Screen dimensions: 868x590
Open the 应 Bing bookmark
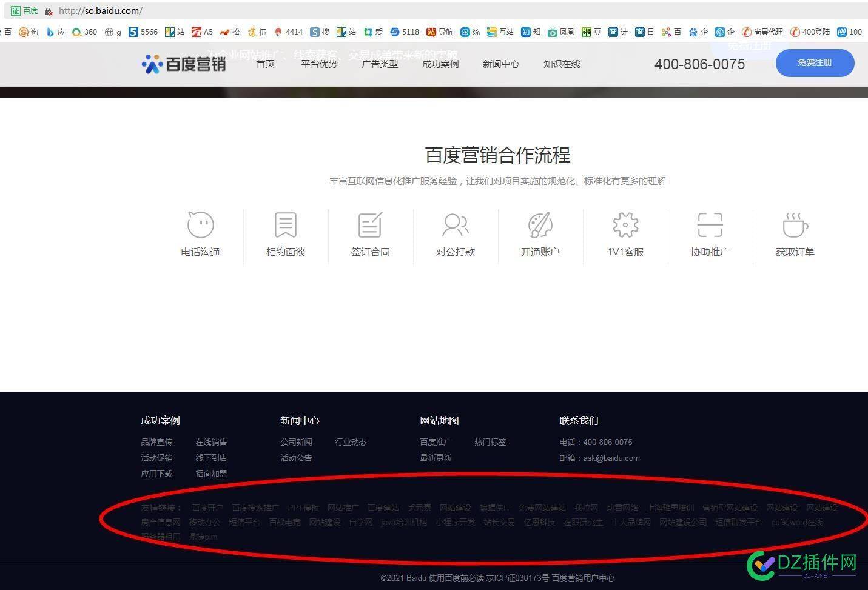(x=56, y=32)
